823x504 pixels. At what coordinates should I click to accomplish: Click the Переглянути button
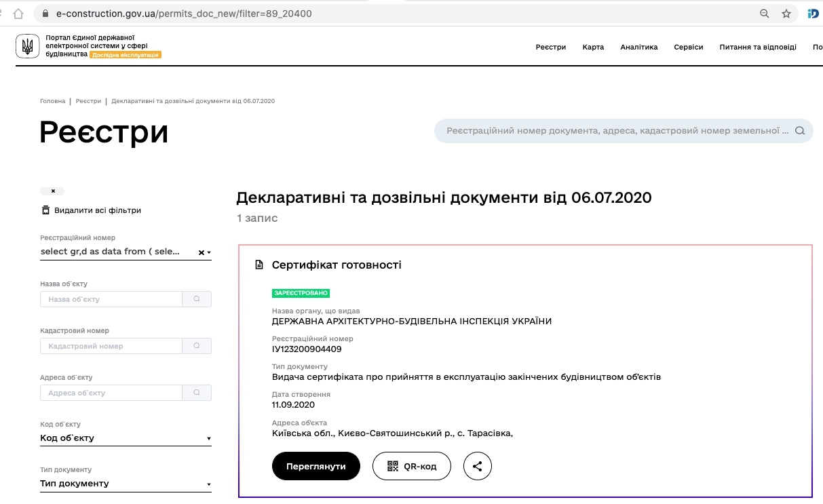click(316, 466)
